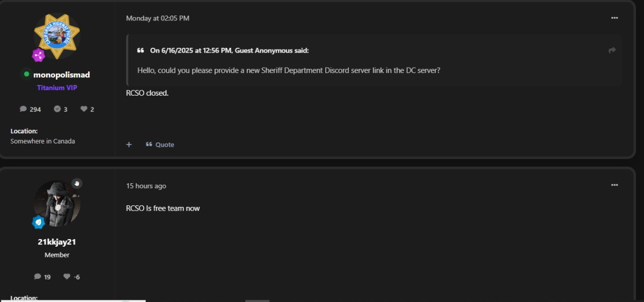Click the Monday at 02:05 PM timestamp
The height and width of the screenshot is (302, 644).
pyautogui.click(x=158, y=18)
